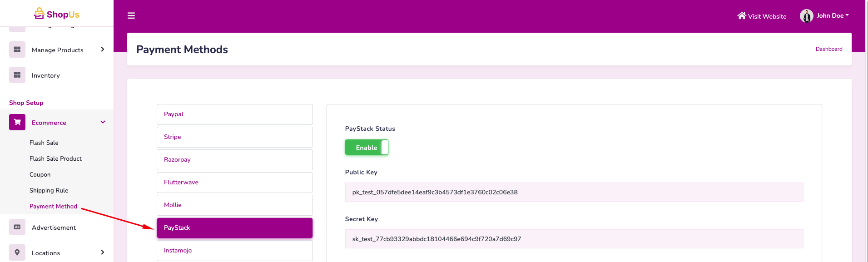Image resolution: width=868 pixels, height=262 pixels.
Task: Expand the Locations submenu arrow
Action: (103, 252)
